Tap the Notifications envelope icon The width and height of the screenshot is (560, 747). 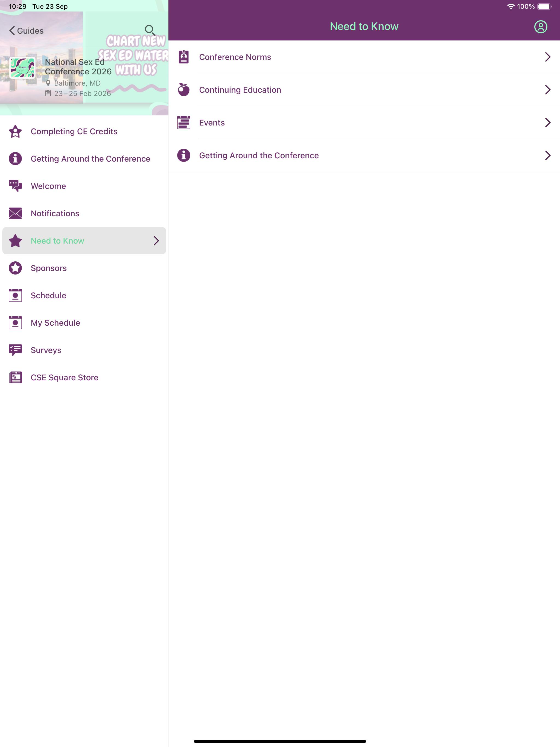click(15, 214)
